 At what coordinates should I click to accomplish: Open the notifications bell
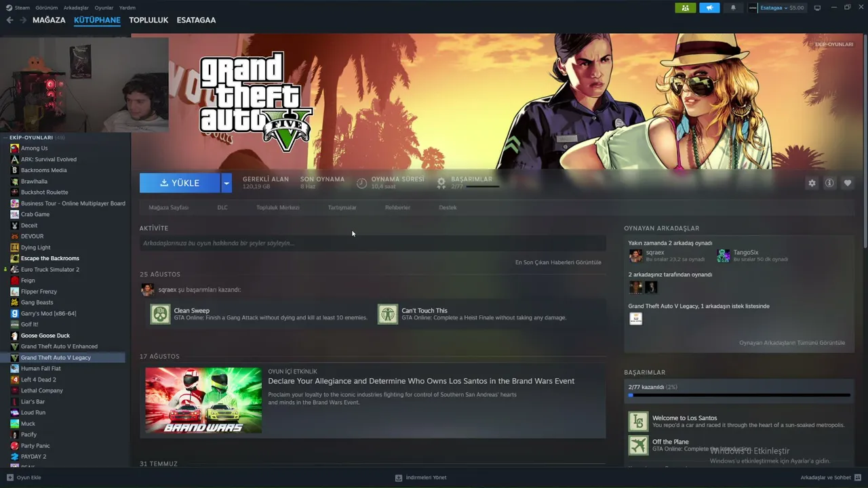[733, 8]
